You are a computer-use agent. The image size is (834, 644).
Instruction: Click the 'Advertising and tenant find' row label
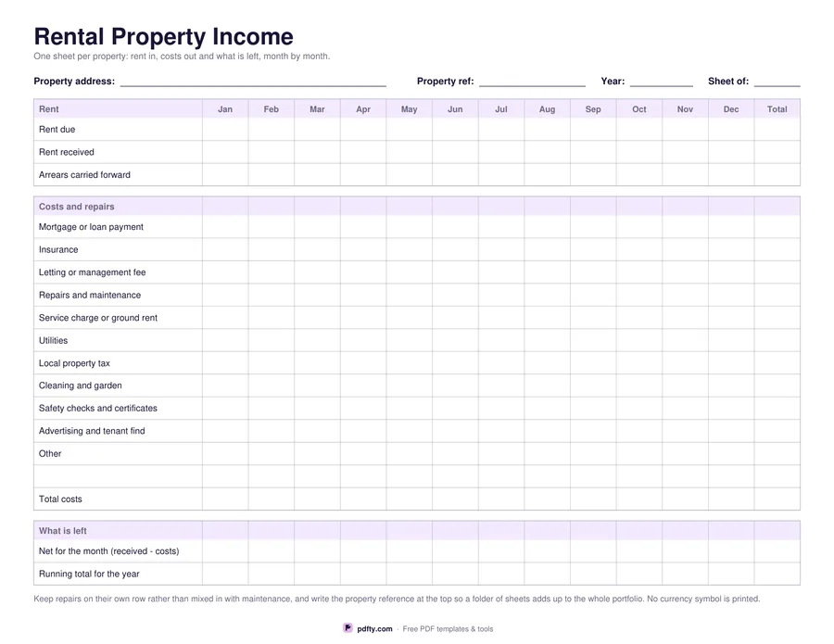pyautogui.click(x=92, y=431)
